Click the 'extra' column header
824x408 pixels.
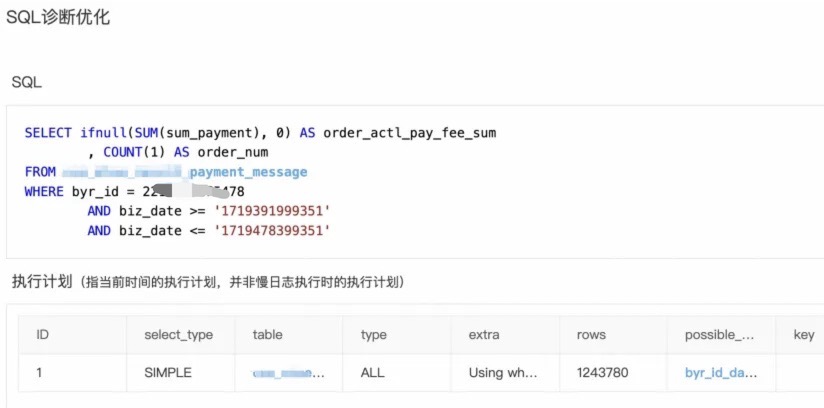(484, 335)
